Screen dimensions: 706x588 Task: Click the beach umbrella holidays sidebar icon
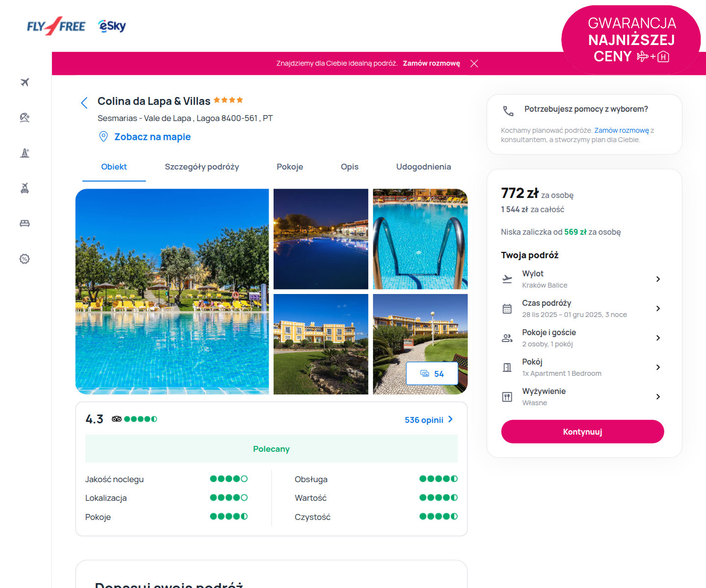[x=25, y=118]
